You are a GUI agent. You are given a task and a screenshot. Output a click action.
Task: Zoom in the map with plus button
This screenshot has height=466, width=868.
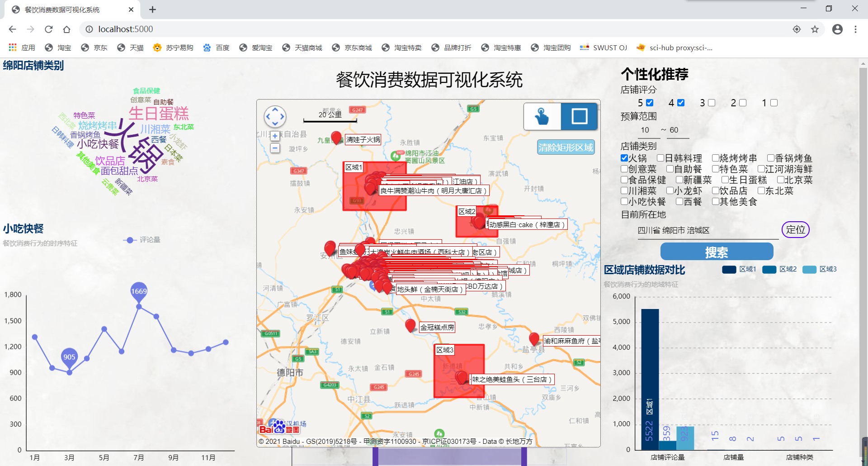pyautogui.click(x=275, y=136)
